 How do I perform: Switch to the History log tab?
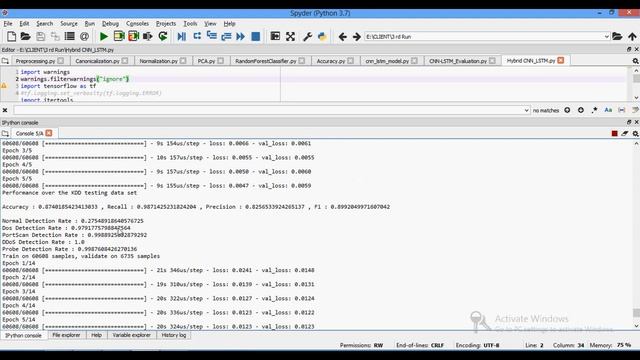pos(174,335)
